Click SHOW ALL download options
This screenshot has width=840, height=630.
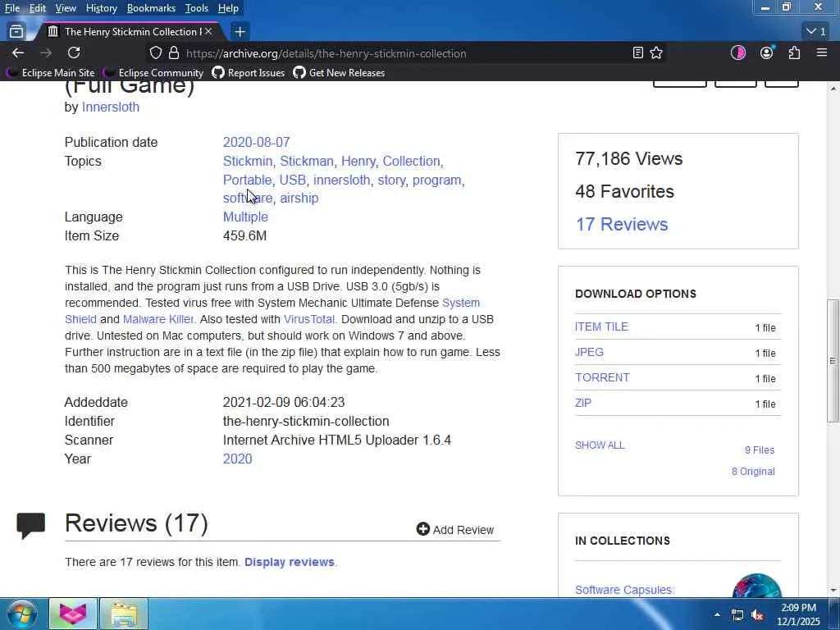click(x=600, y=445)
